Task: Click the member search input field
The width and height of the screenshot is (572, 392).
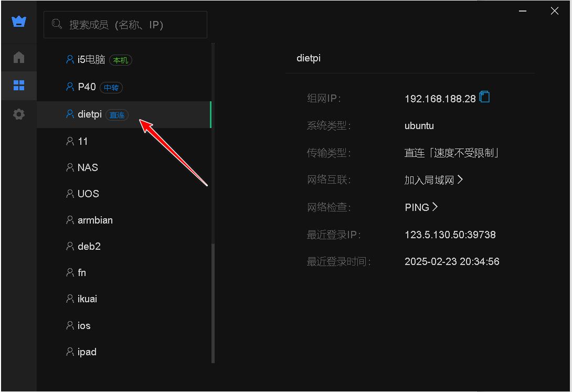Action: point(125,24)
